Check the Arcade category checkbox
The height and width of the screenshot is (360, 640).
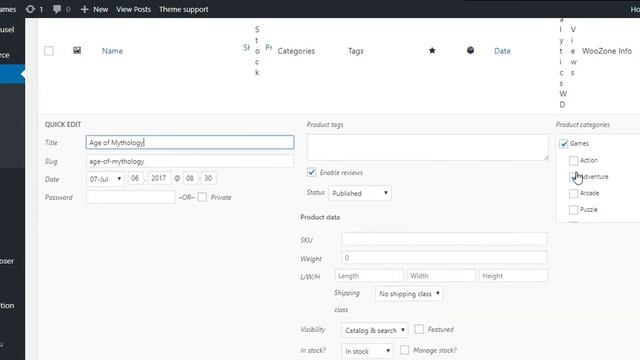point(573,193)
